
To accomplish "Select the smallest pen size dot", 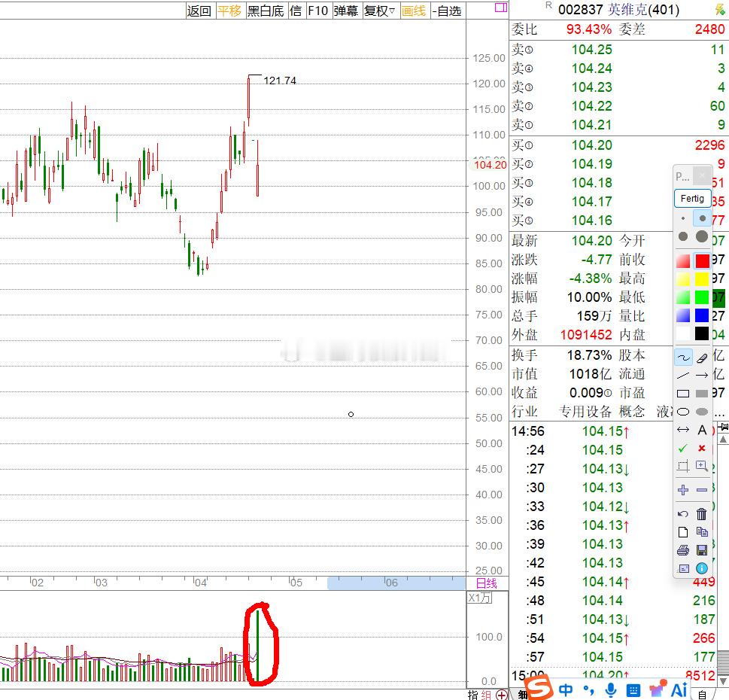I will pos(683,218).
